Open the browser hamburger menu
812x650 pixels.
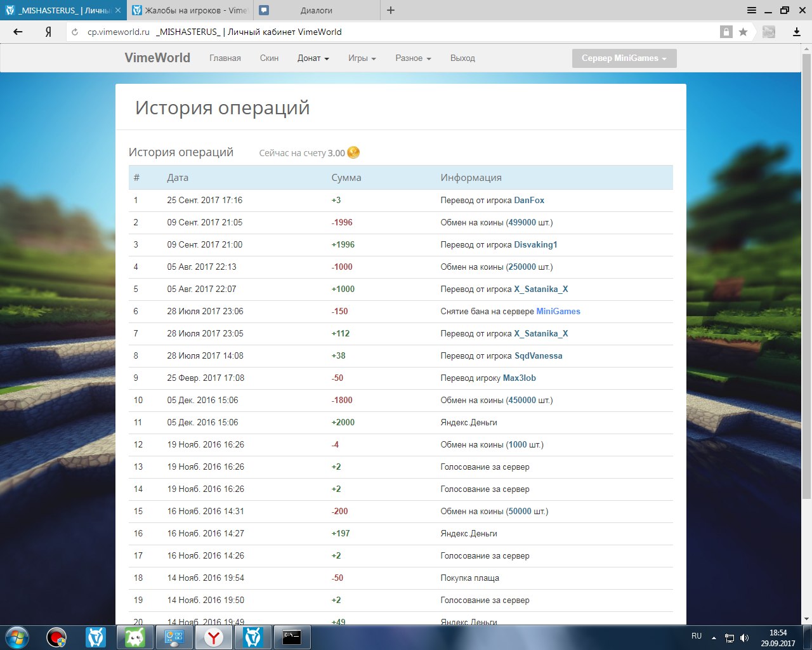[x=752, y=10]
